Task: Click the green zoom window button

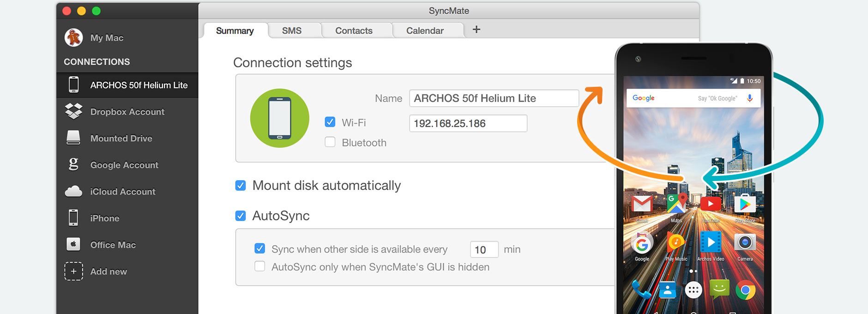Action: pyautogui.click(x=96, y=11)
